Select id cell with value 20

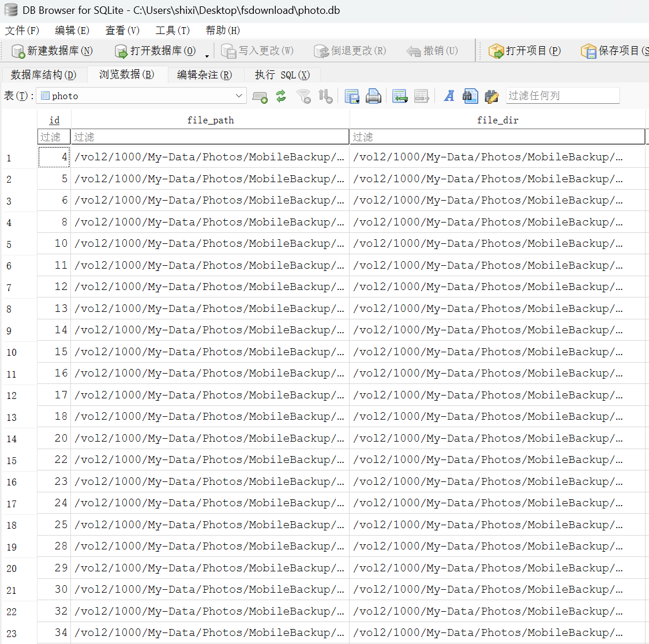54,438
